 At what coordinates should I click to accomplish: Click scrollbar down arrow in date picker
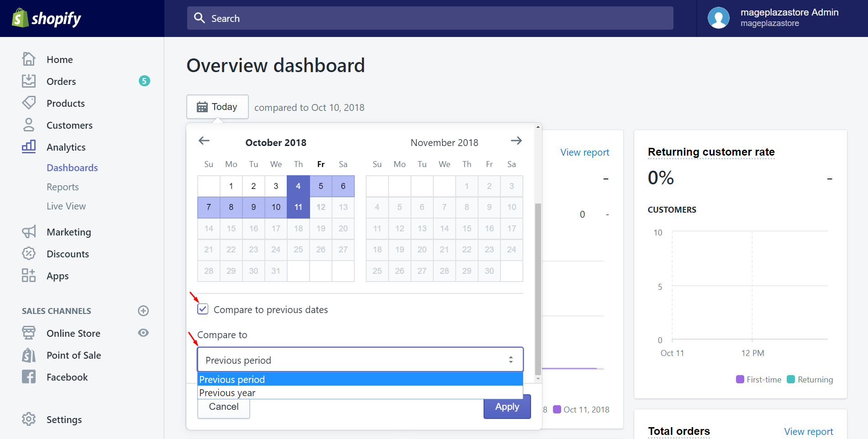click(x=538, y=379)
